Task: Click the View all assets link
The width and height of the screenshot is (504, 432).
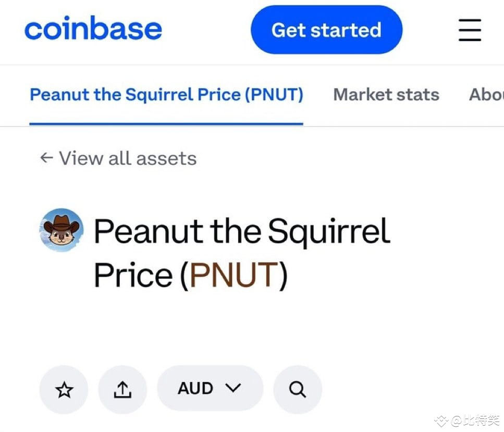Action: (x=128, y=158)
